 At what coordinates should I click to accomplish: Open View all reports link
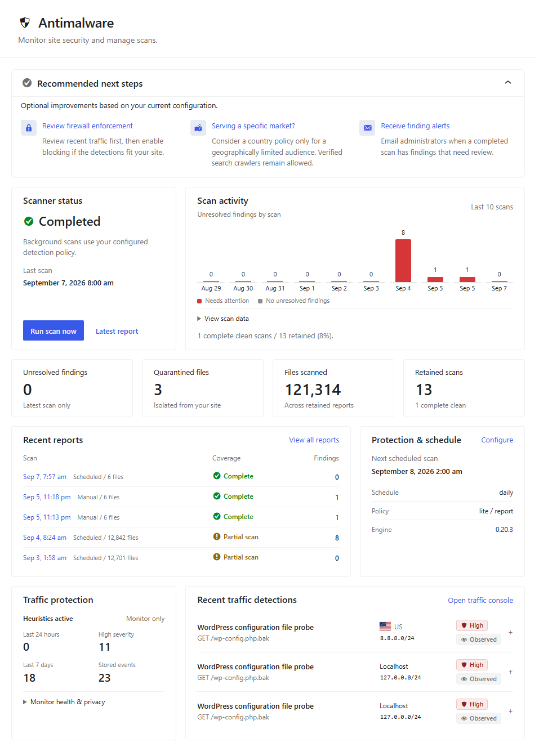pos(314,440)
